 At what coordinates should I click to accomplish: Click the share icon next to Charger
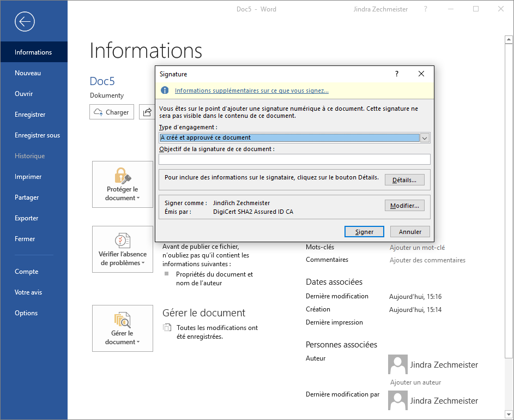pos(147,112)
